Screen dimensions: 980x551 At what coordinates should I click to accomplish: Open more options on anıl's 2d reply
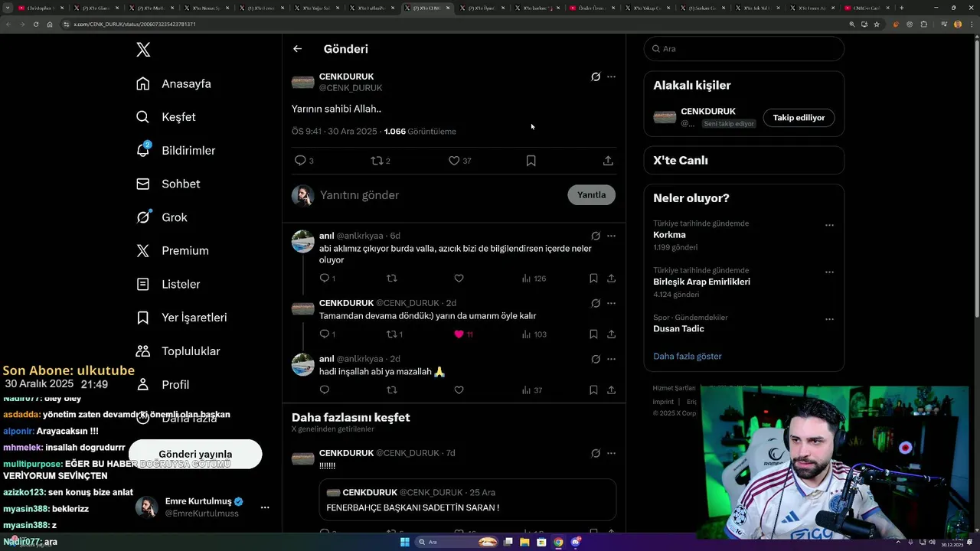coord(611,359)
